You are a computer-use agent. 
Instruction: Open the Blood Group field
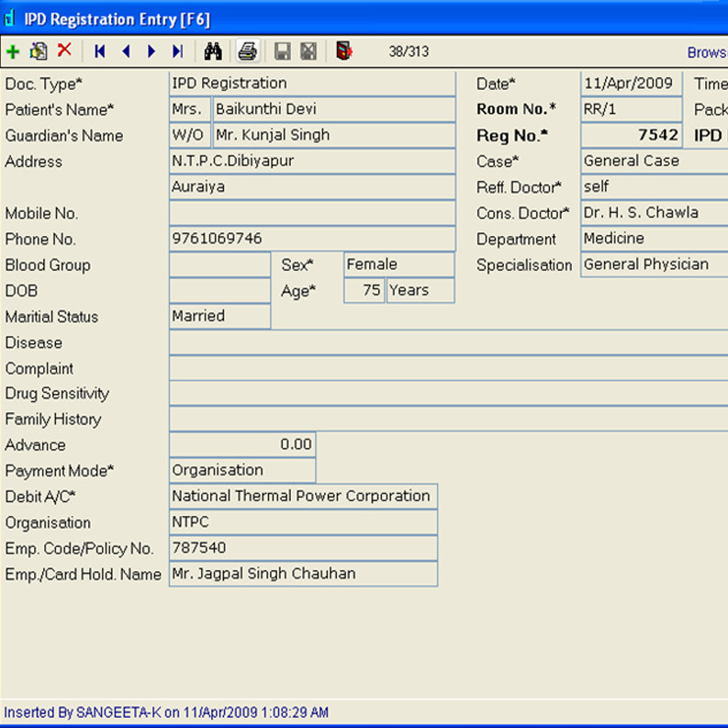(219, 264)
